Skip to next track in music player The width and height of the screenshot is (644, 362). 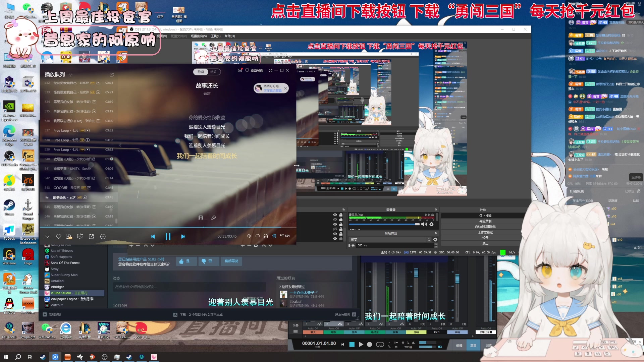pos(183,237)
